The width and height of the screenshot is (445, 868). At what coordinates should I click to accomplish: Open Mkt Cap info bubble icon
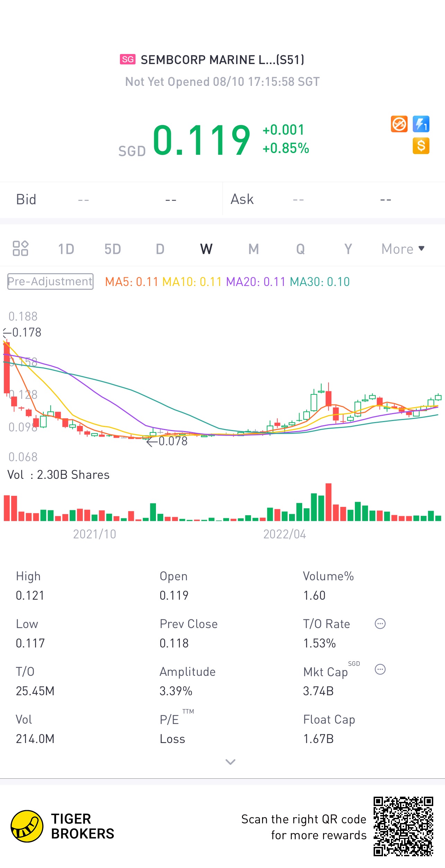click(380, 669)
